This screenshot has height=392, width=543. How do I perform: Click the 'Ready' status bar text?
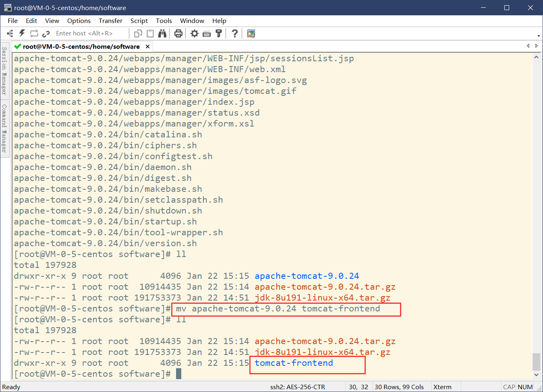(x=11, y=387)
